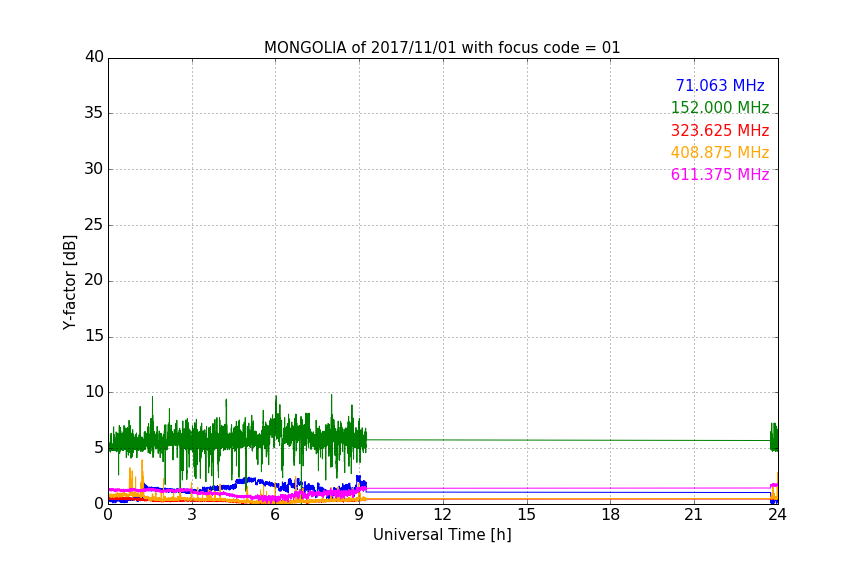Viewport: 864px width, 576px height.
Task: Click the y-axis tick value 10
Action: click(94, 392)
